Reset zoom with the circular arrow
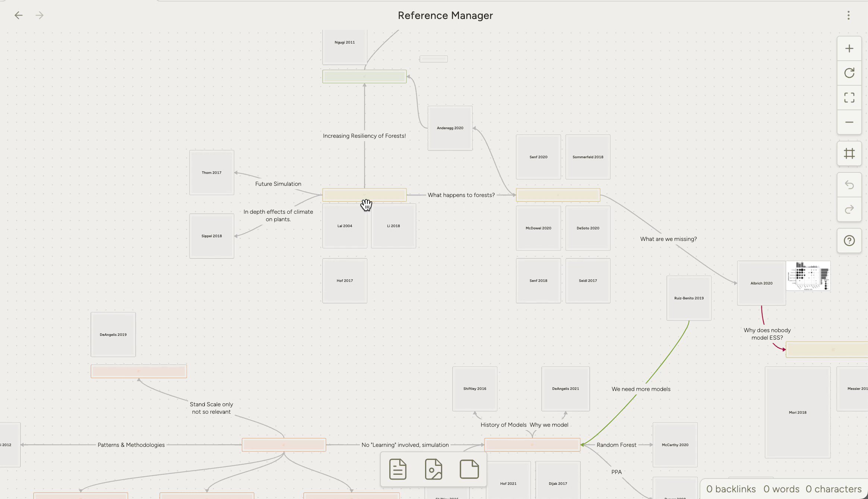This screenshot has height=499, width=868. (x=849, y=73)
